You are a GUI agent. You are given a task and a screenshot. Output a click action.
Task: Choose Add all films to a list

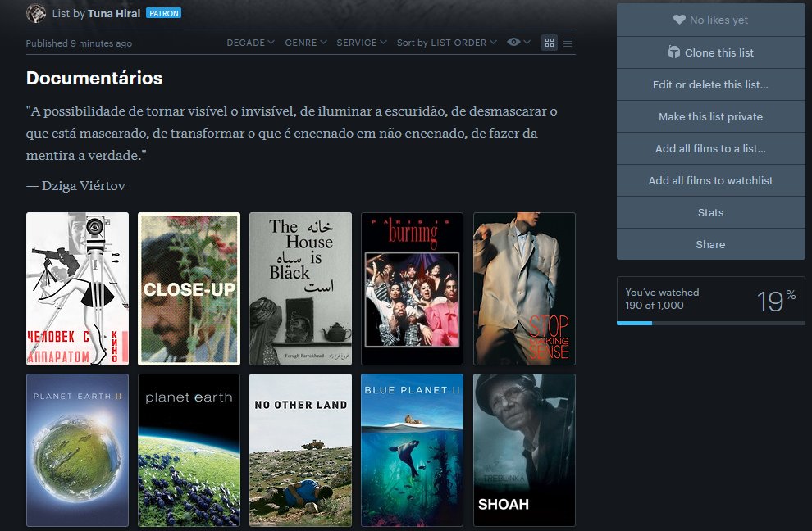click(710, 148)
